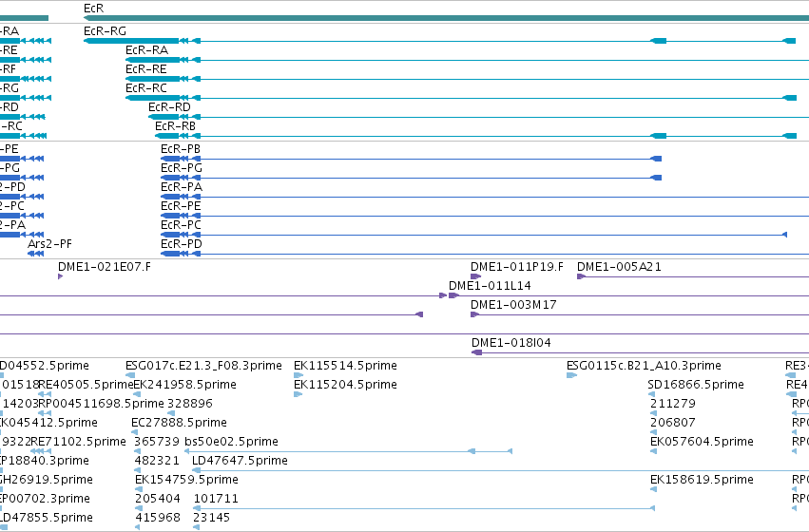809x532 pixels.
Task: Click the 328896 EST label
Action: 190,404
